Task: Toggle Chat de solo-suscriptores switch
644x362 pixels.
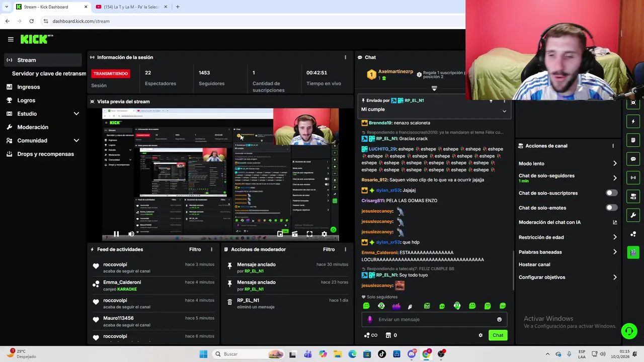Action: pyautogui.click(x=611, y=193)
